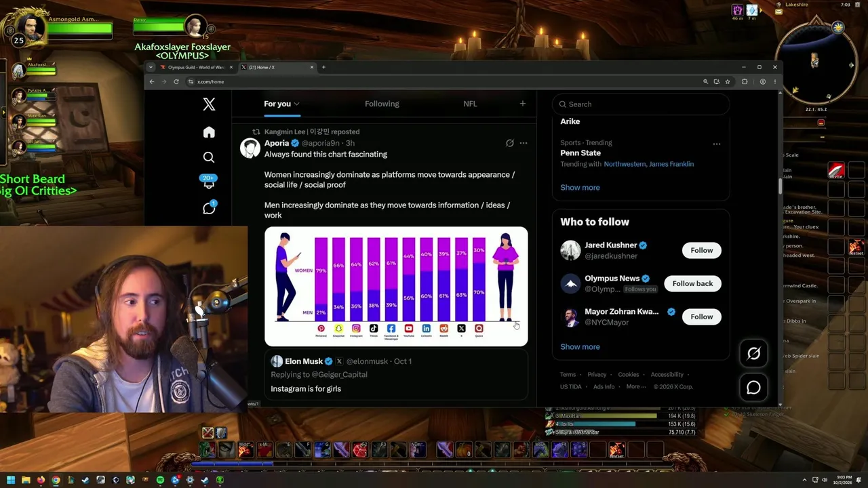This screenshot has height=488, width=868.
Task: Open Northwestern trending link
Action: (624, 164)
